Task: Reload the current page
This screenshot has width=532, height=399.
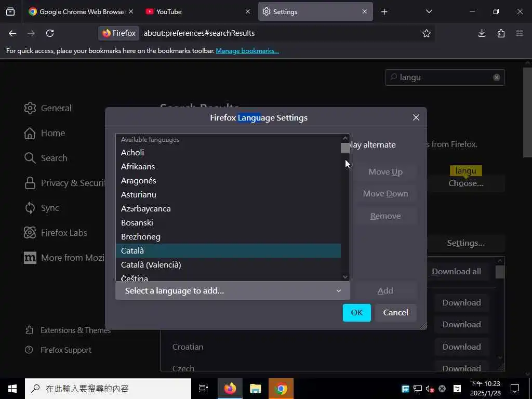Action: [50, 33]
